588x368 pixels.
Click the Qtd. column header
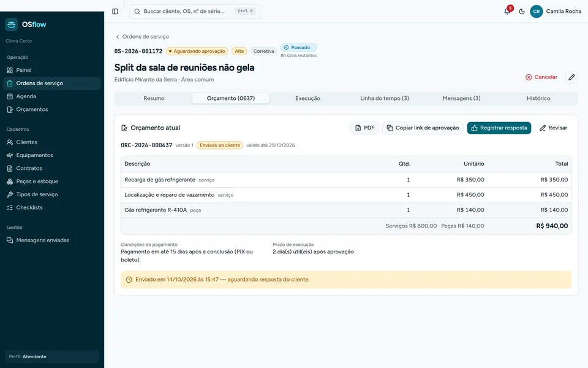click(404, 164)
